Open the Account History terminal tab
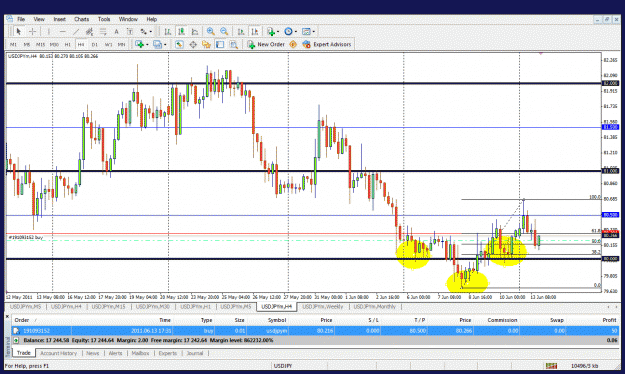The width and height of the screenshot is (625, 374). tap(59, 353)
